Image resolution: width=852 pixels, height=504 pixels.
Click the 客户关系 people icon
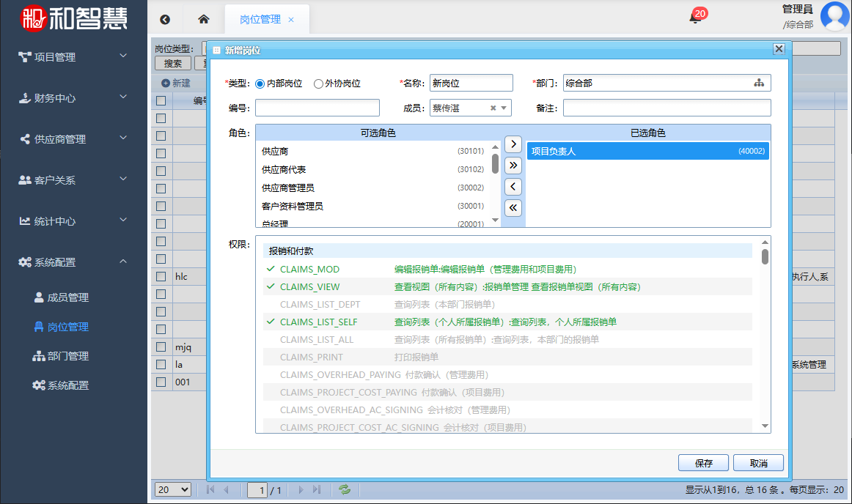tap(25, 179)
